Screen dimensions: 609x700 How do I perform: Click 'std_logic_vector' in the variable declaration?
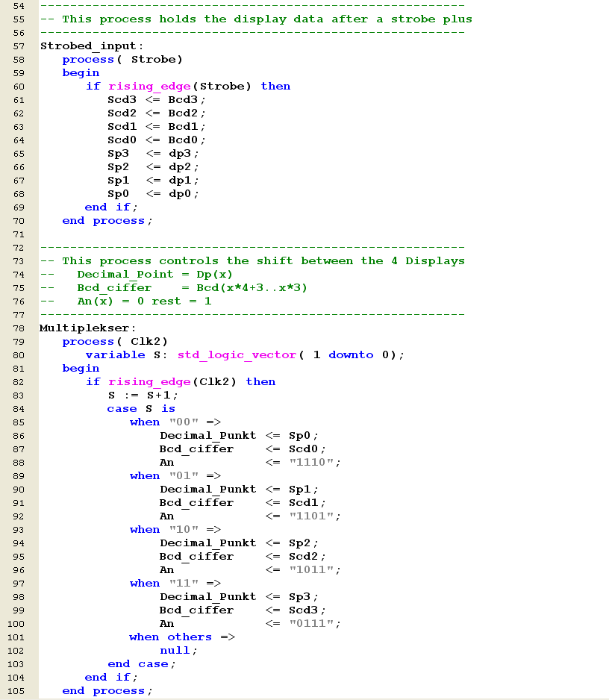point(237,355)
